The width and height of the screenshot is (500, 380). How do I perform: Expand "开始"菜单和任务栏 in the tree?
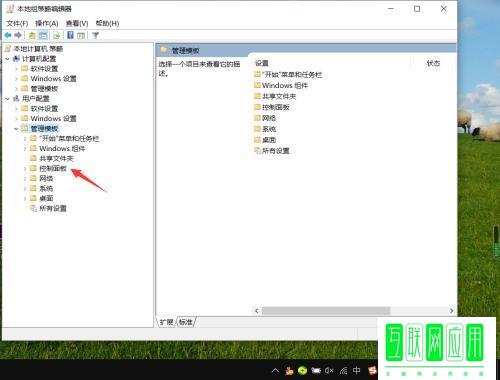pos(25,139)
